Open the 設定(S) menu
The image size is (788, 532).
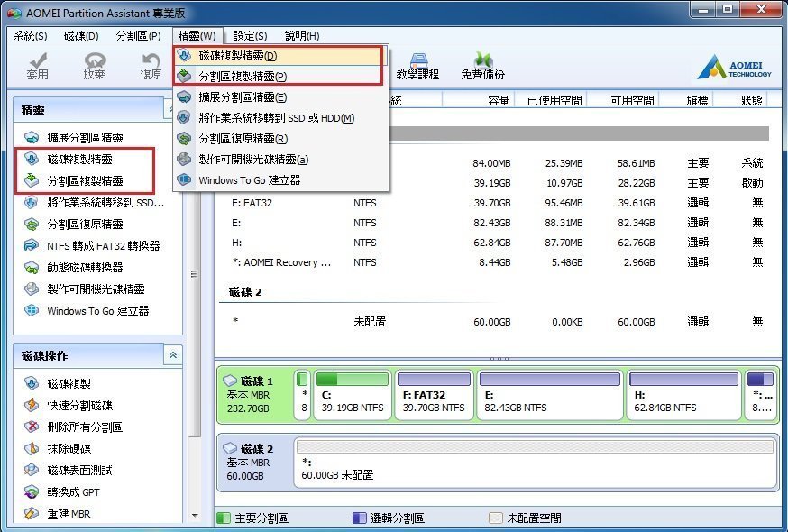[x=250, y=36]
